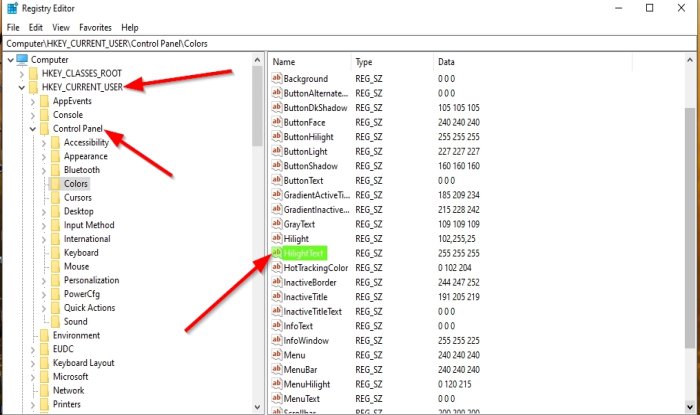Click the tree pane scroll down arrow
This screenshot has height=415, width=700.
click(x=257, y=407)
